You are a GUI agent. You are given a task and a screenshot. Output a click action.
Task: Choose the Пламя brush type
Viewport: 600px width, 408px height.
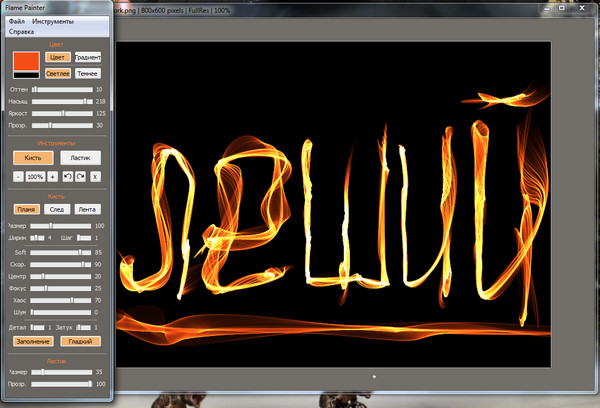pos(27,209)
